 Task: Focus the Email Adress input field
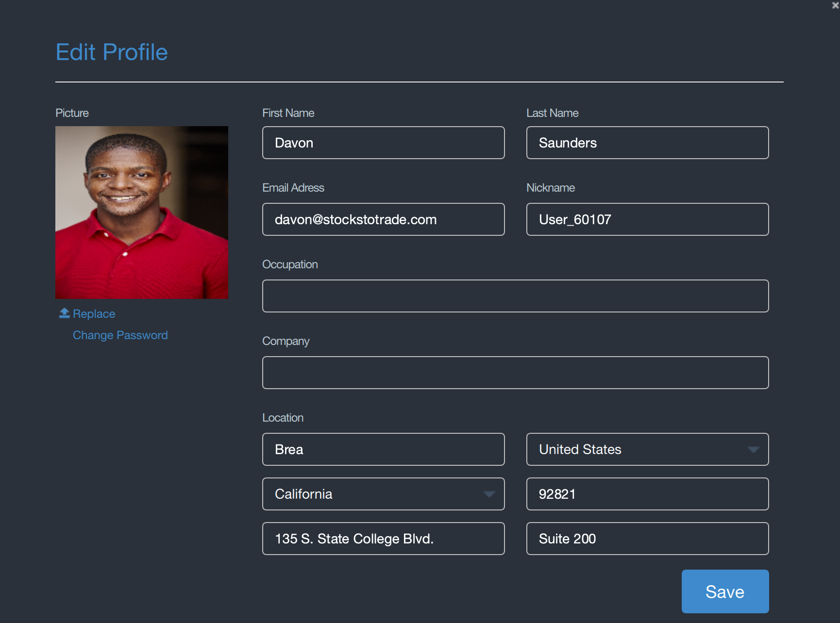[x=383, y=219]
